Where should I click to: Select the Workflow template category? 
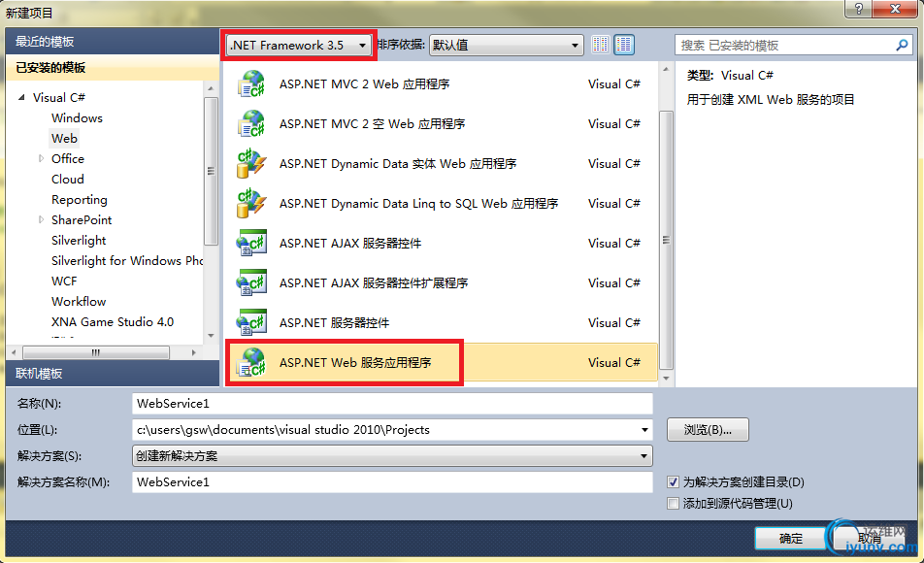tap(79, 301)
